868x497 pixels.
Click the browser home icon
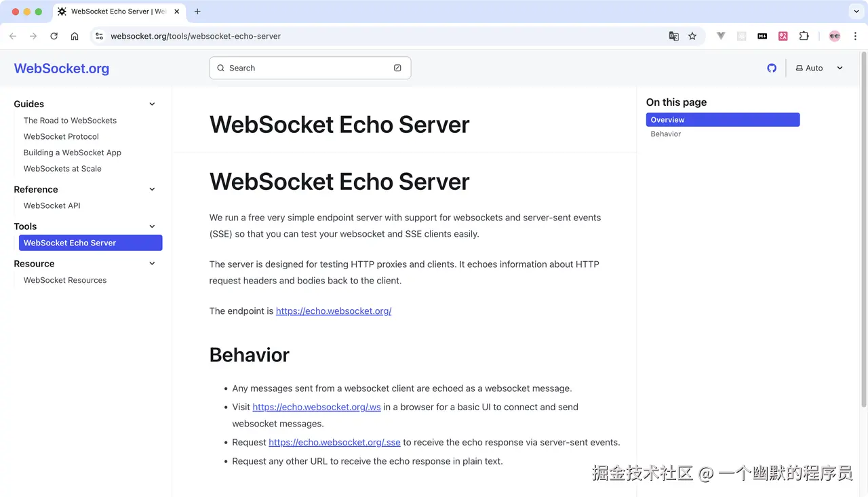click(x=75, y=36)
